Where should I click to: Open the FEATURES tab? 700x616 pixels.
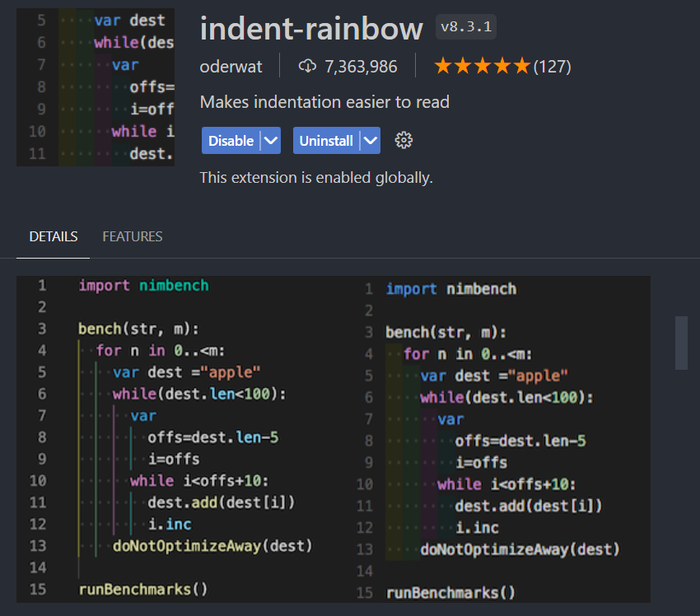tap(132, 236)
